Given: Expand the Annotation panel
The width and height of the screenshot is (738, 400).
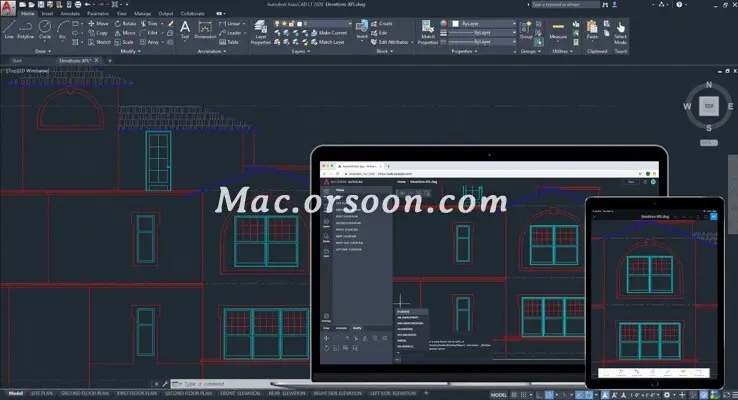Looking at the screenshot, I should tap(211, 51).
